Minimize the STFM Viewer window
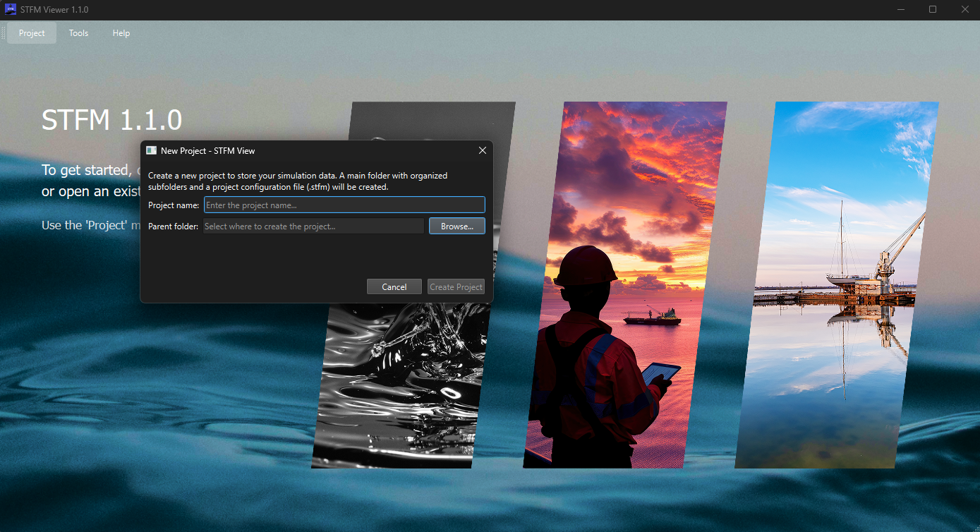The image size is (980, 532). click(x=900, y=9)
